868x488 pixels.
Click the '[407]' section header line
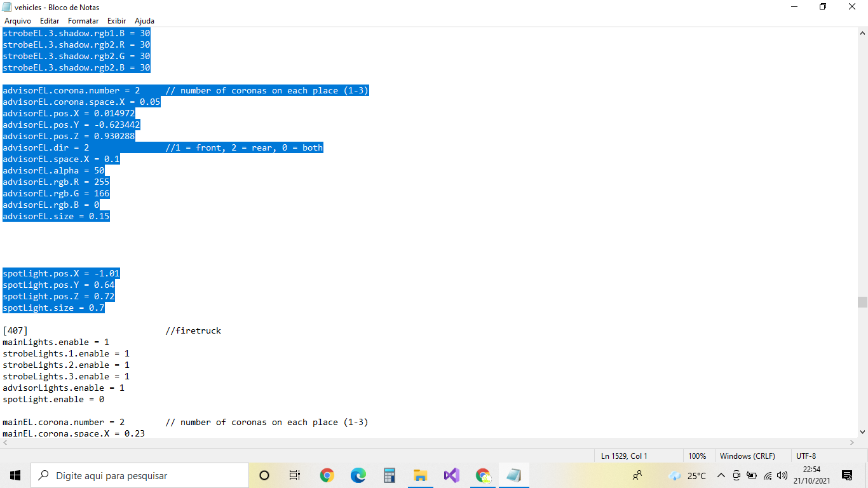tap(15, 330)
